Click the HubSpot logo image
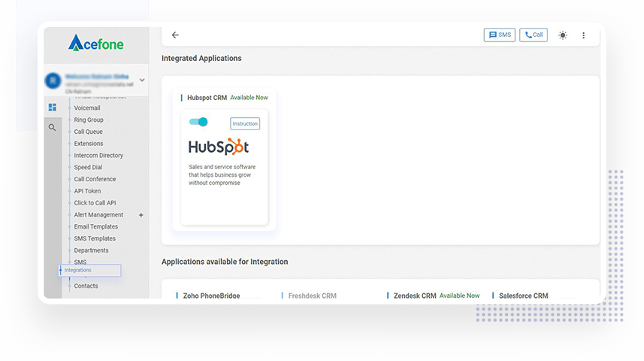Viewport: 644px width, 361px height. point(219,147)
